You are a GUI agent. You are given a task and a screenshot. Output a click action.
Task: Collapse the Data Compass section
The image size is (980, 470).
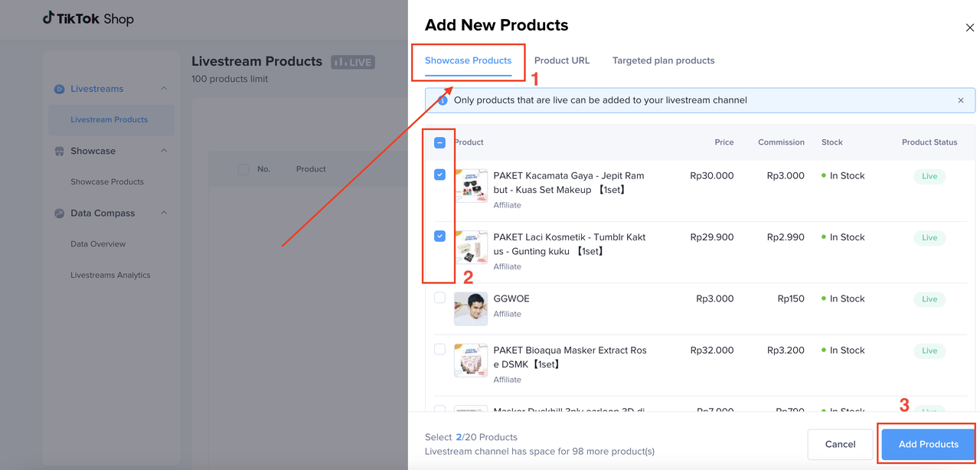(162, 213)
